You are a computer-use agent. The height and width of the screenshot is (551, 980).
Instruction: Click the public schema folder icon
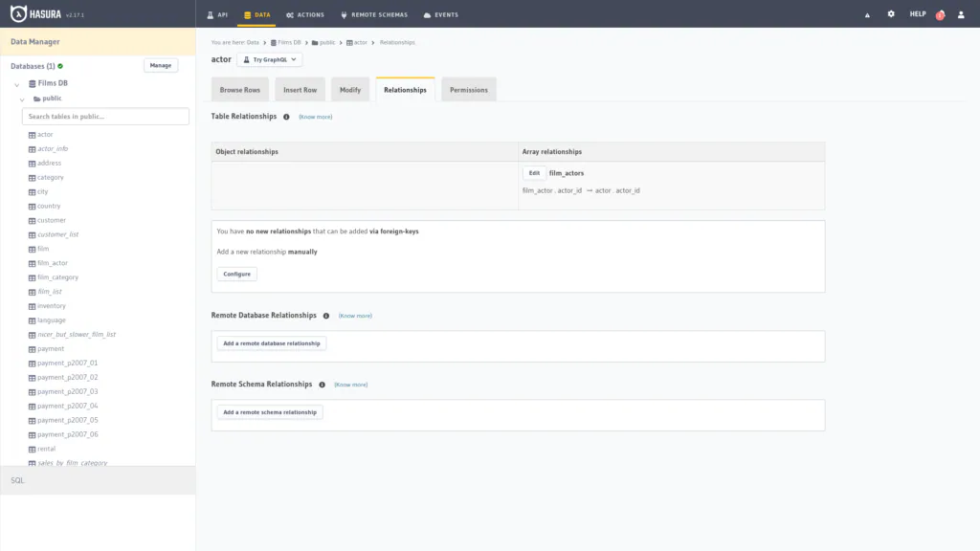[37, 99]
